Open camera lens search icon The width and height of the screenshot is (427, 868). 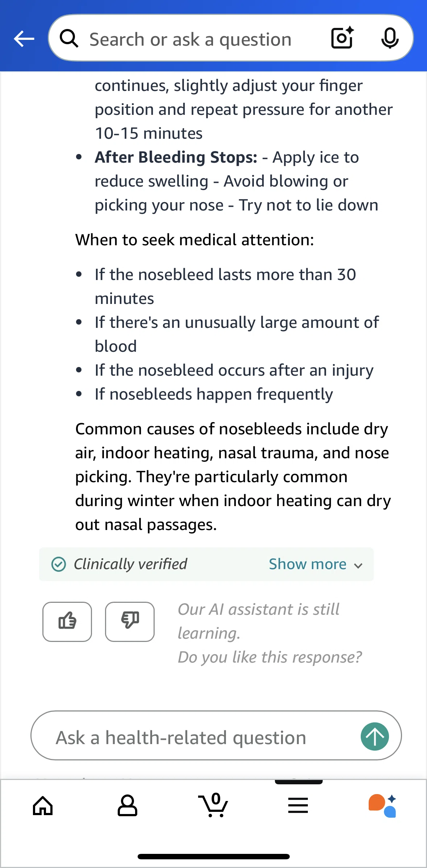click(343, 38)
